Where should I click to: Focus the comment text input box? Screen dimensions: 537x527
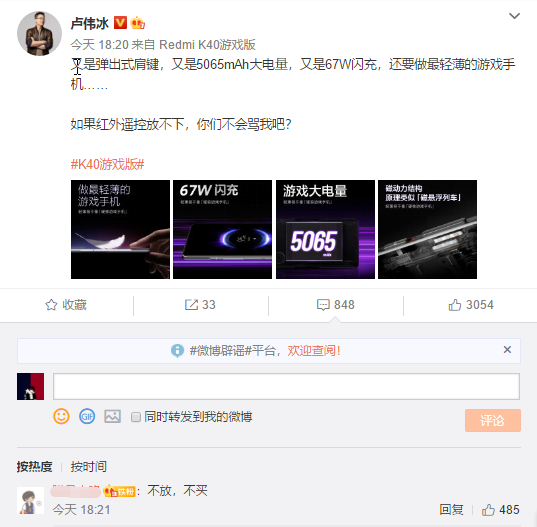pos(286,386)
